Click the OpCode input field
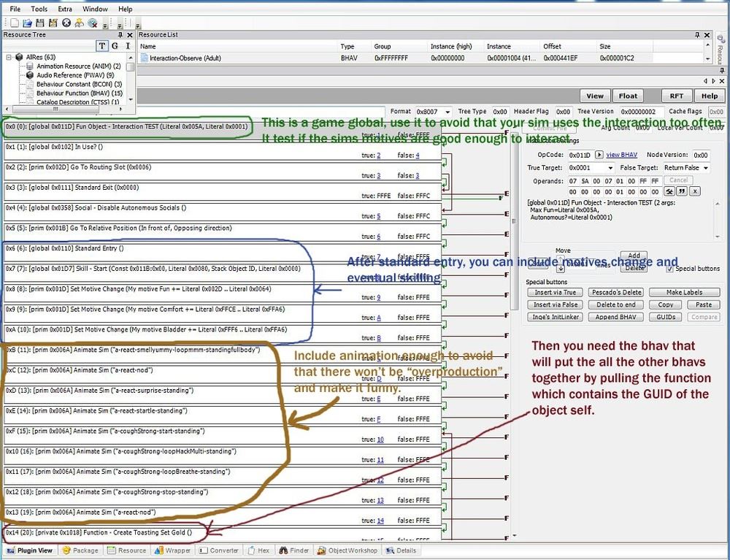This screenshot has width=730, height=560. (580, 155)
